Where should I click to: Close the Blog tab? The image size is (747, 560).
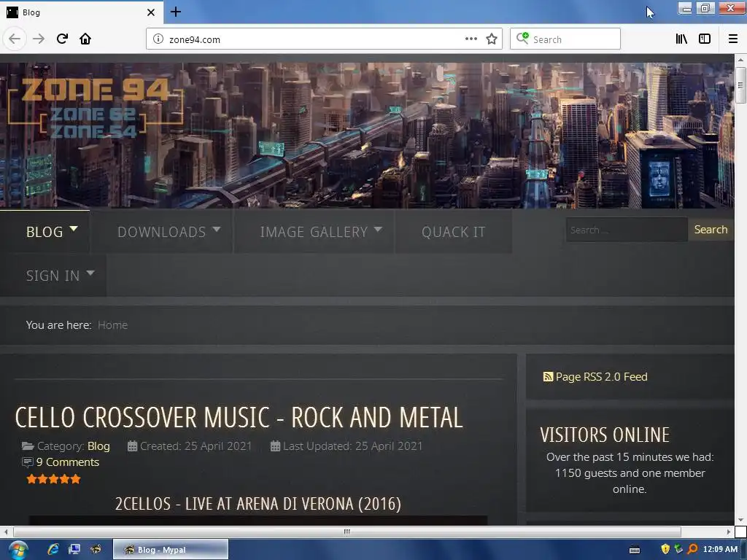(x=151, y=12)
